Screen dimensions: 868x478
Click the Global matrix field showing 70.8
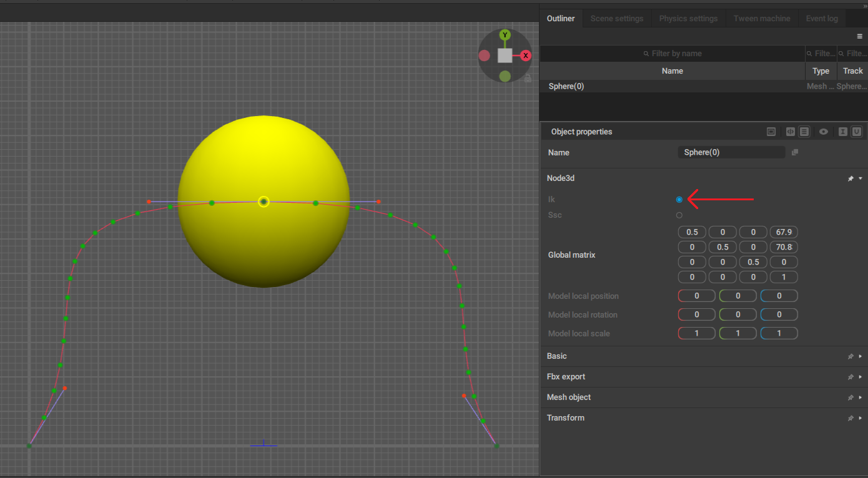784,247
